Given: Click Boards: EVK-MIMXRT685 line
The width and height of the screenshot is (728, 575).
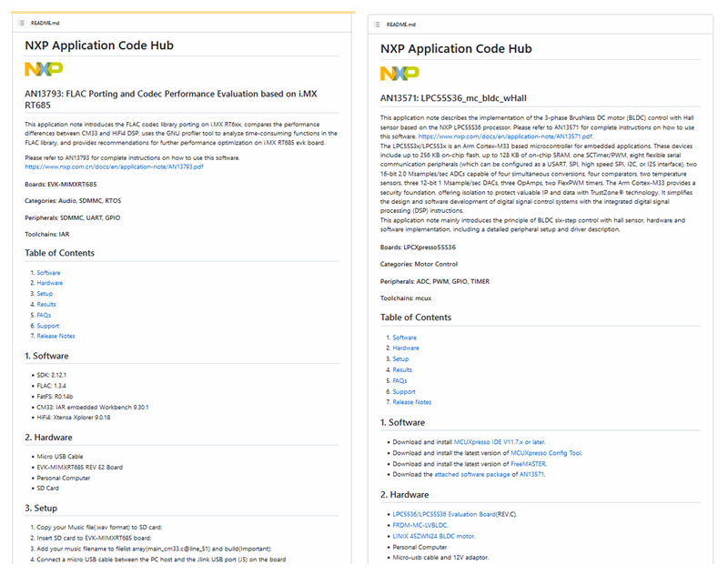Looking at the screenshot, I should 61,185.
